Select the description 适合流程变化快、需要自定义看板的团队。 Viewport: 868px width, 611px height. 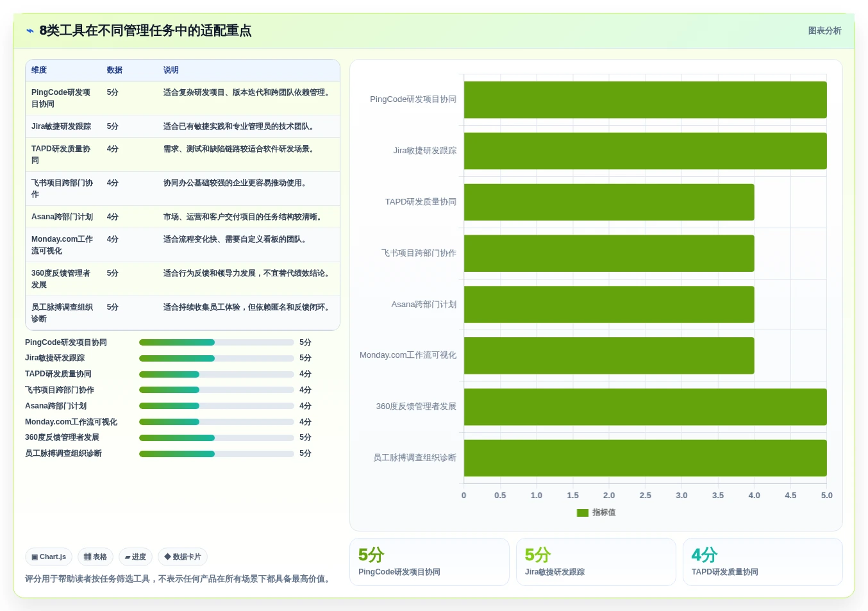[237, 239]
